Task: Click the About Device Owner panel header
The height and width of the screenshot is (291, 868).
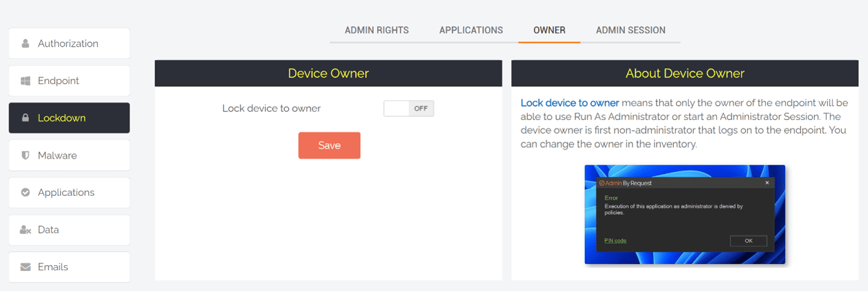Action: pyautogui.click(x=685, y=73)
